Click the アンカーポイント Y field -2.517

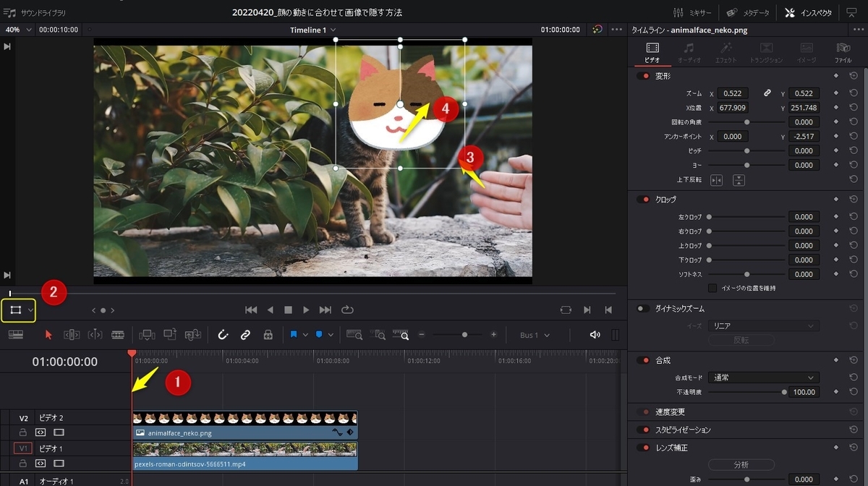pyautogui.click(x=804, y=137)
